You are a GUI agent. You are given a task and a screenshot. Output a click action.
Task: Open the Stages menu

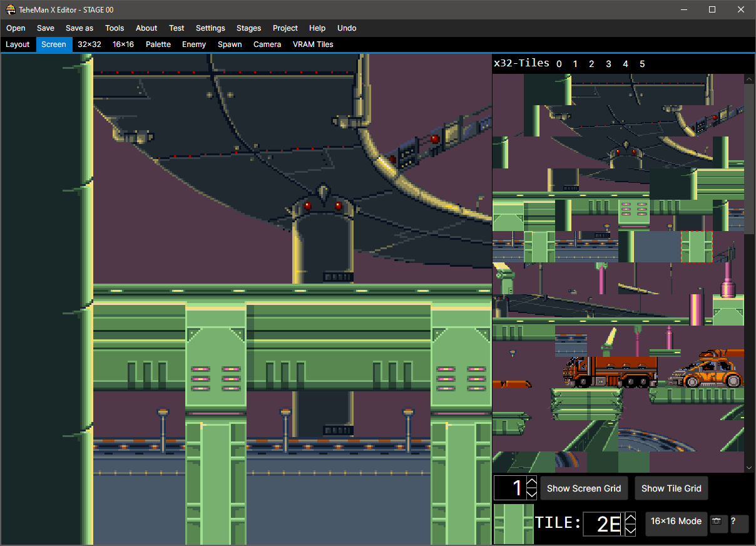[248, 28]
